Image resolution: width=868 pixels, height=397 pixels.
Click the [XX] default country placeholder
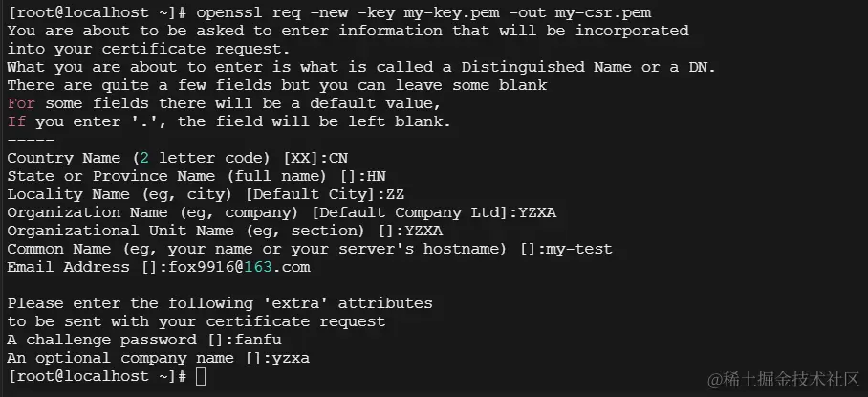[x=301, y=159]
